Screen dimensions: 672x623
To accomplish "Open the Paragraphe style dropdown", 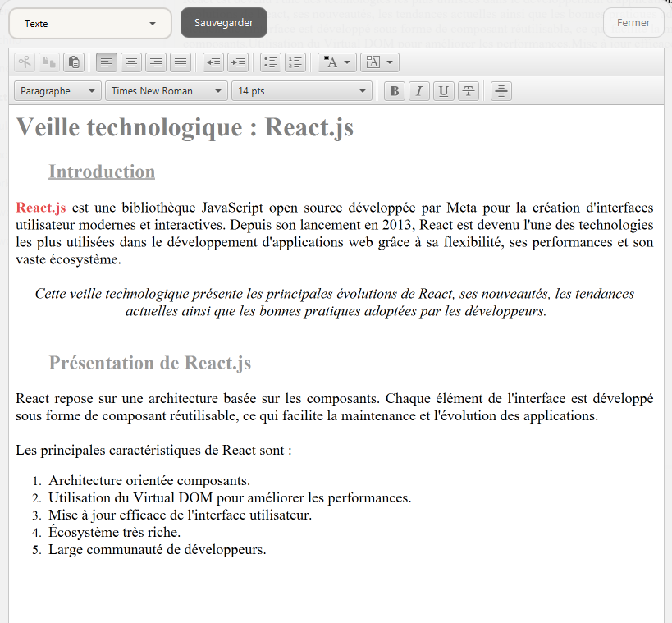I will pyautogui.click(x=57, y=91).
